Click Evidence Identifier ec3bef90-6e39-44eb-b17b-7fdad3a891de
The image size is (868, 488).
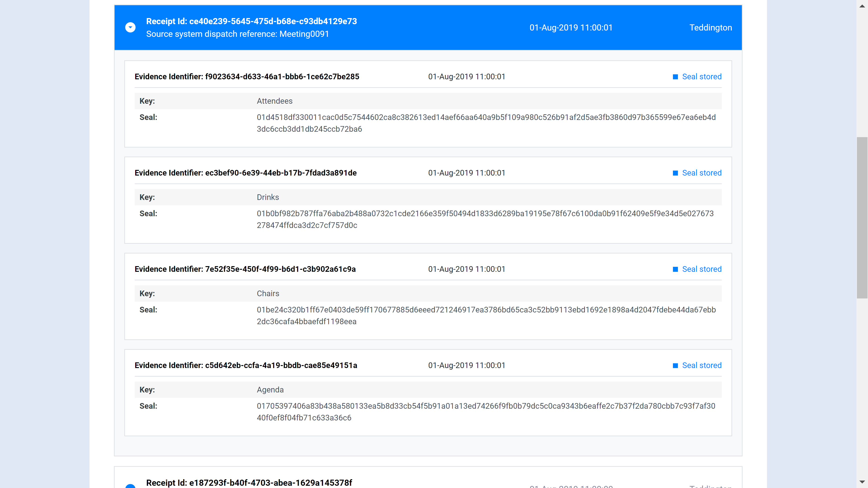pyautogui.click(x=245, y=173)
